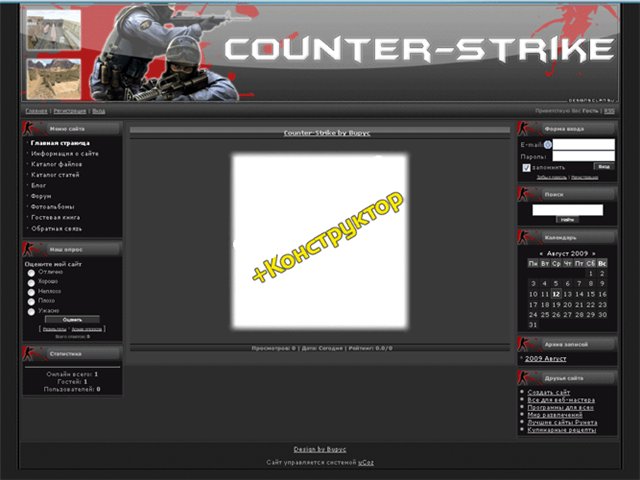Screen dimensions: 640x480
Task: Open Гостевая книга menu item
Action: click(56, 218)
